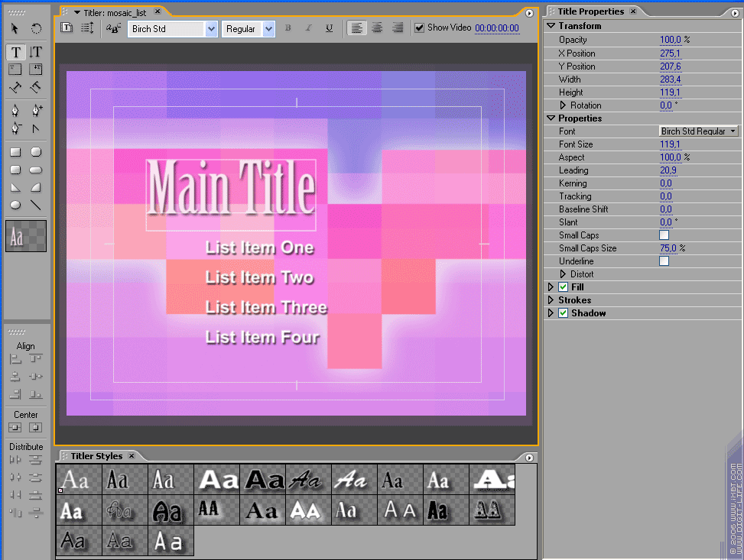Select the Ellipse tool
This screenshot has width=744, height=560.
[15, 206]
